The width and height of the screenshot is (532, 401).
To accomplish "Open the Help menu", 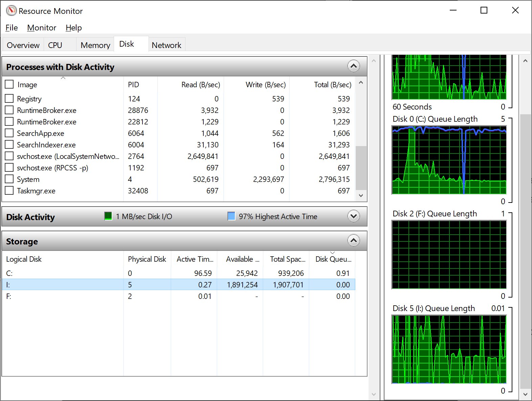I will 74,28.
